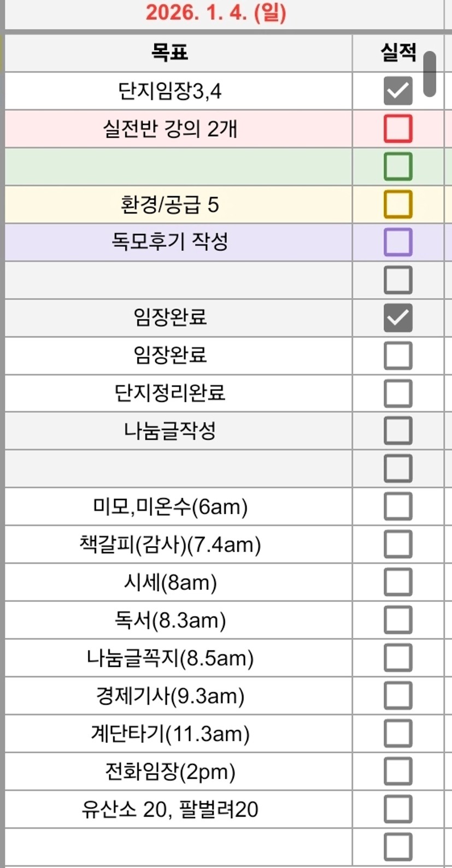Check the purple 독모후기 작성 checkbox
This screenshot has height=868, width=452.
click(x=397, y=242)
